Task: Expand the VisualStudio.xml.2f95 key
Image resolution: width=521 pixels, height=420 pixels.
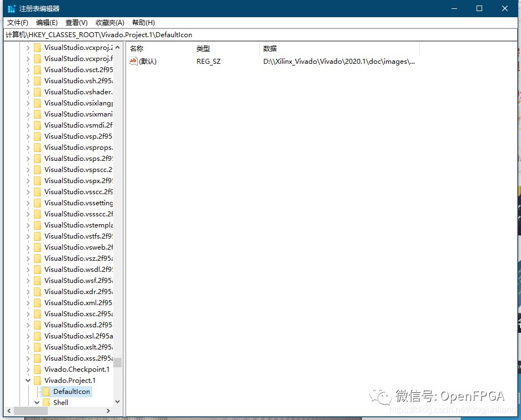Action: (x=28, y=303)
